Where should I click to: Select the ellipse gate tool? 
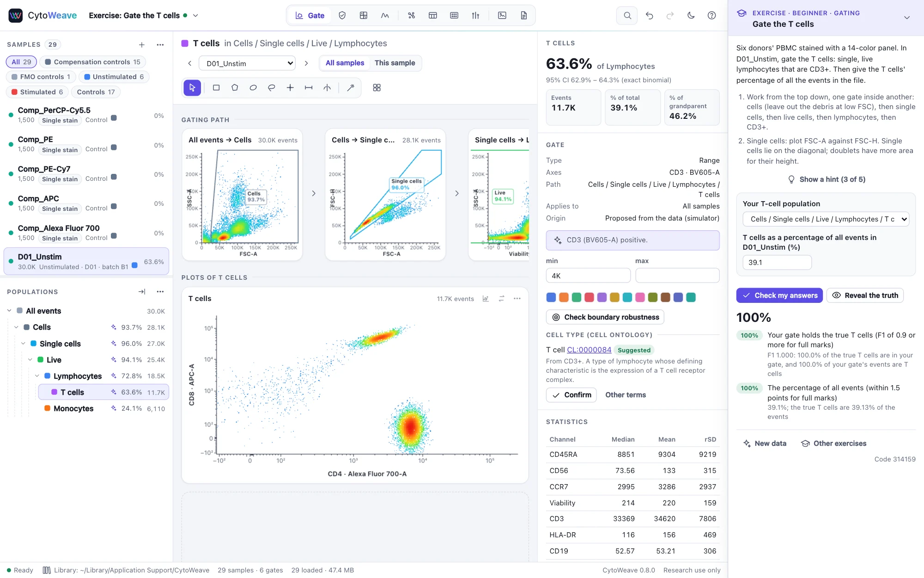253,87
